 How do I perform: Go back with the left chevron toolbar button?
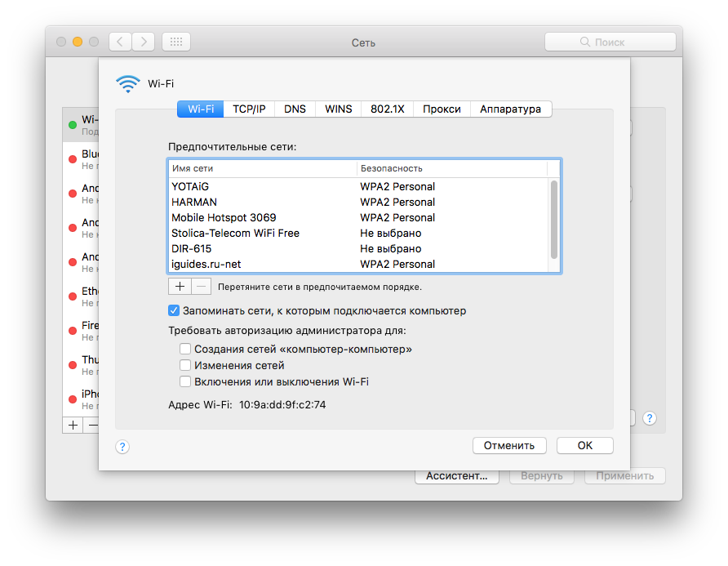(x=120, y=42)
